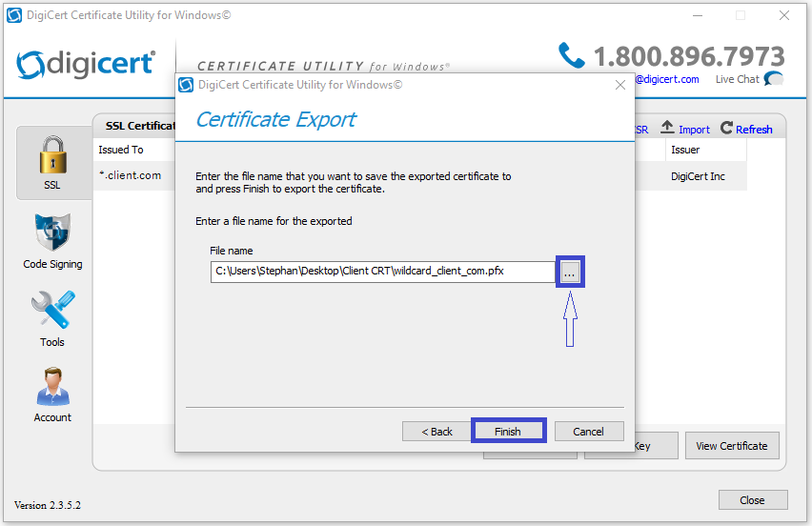Screen dimensions: 812x526
Task: Click the 1.800.896.7973 phone number
Action: click(689, 56)
